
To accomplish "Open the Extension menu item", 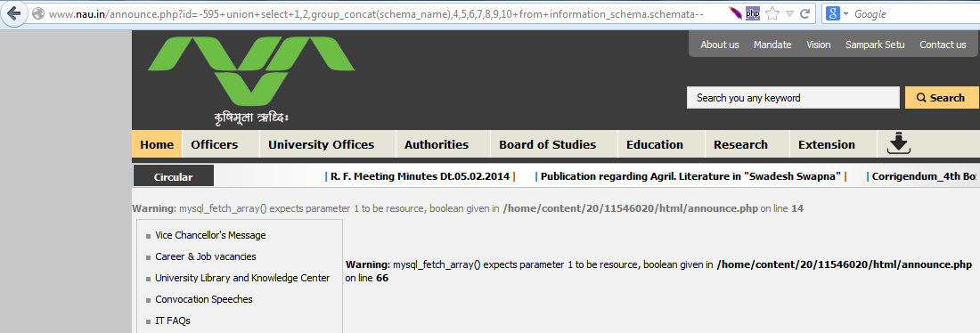I will [x=826, y=144].
